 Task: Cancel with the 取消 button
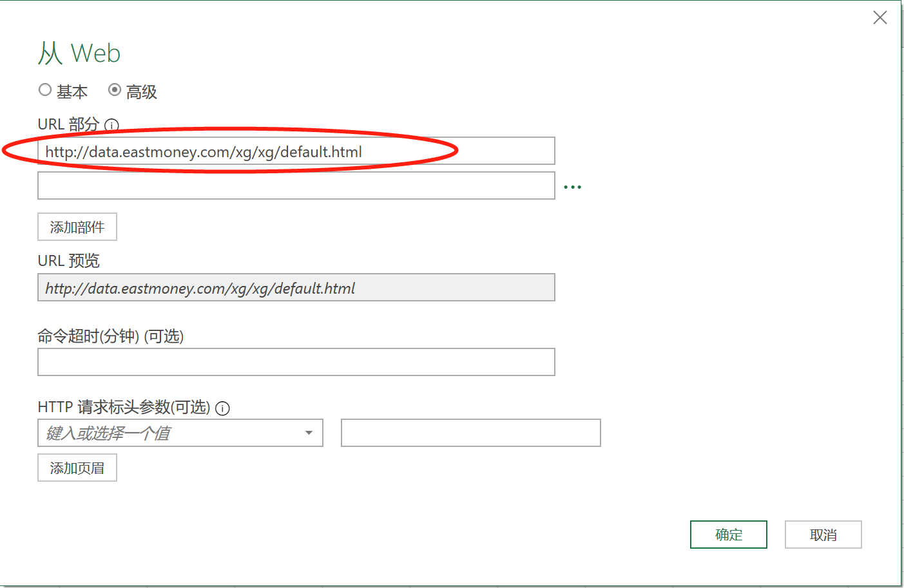[823, 535]
